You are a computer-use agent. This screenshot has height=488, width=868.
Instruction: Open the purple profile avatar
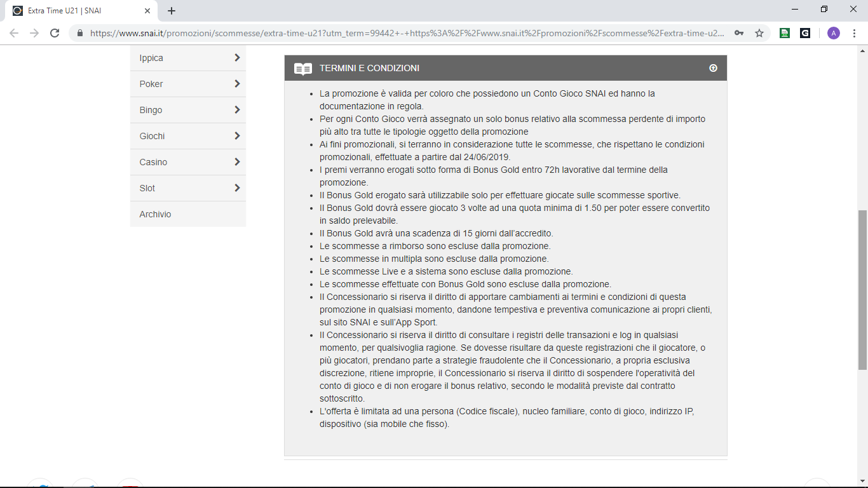click(x=833, y=33)
